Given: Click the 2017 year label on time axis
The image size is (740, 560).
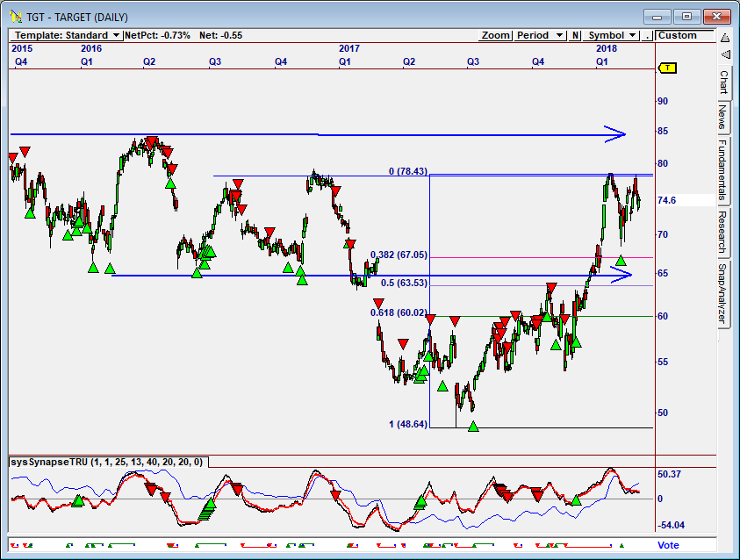Looking at the screenshot, I should (x=349, y=48).
